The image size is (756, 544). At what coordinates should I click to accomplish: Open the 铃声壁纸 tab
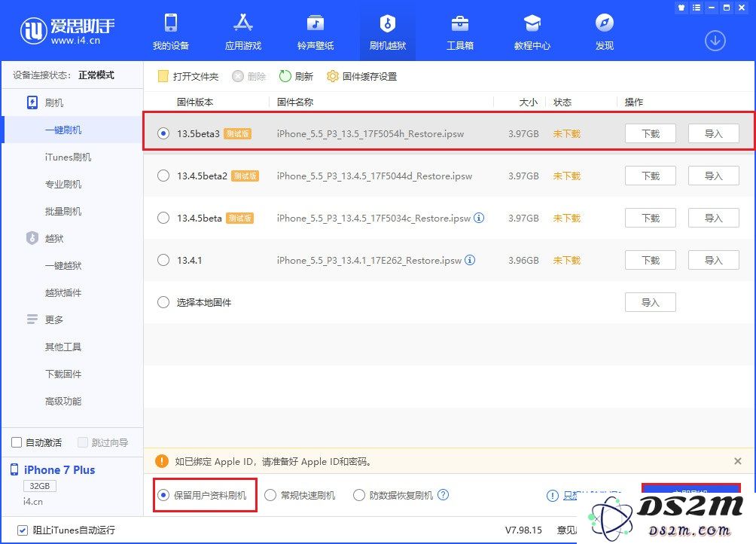coord(316,32)
